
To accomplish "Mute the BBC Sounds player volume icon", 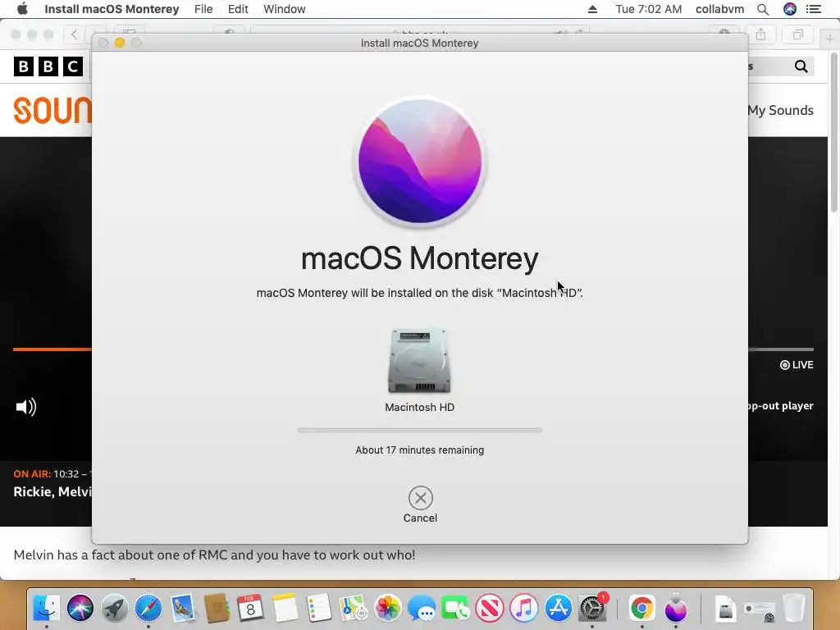I will point(25,407).
